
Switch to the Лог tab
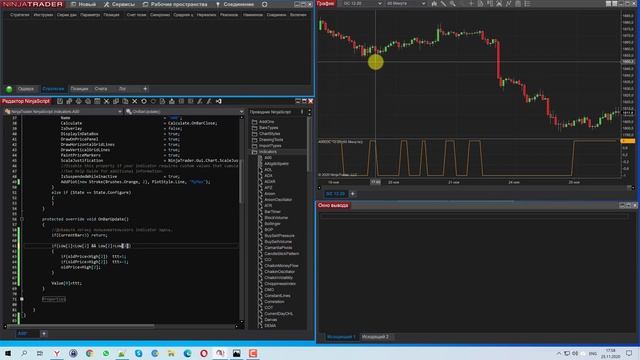(x=122, y=89)
